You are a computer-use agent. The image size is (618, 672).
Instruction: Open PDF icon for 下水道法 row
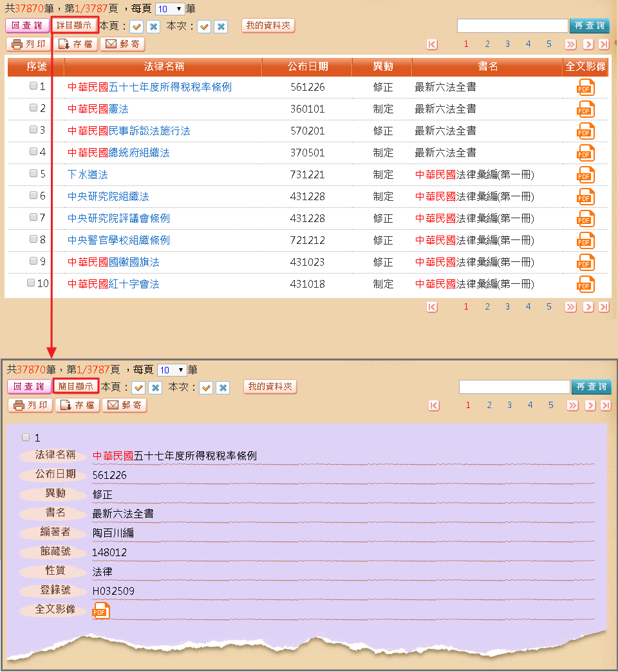pyautogui.click(x=585, y=174)
